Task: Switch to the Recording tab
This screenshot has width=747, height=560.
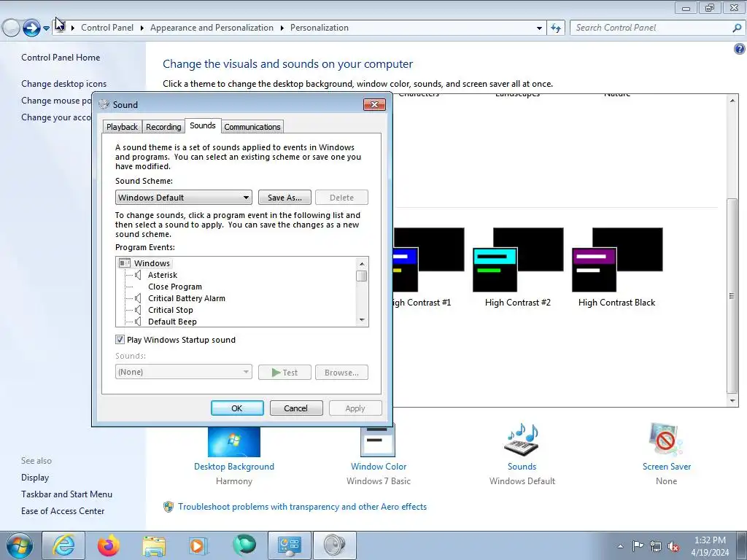Action: tap(163, 127)
